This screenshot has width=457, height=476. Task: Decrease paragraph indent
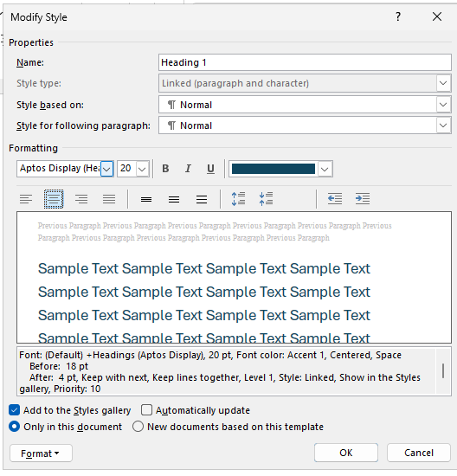[x=335, y=199]
